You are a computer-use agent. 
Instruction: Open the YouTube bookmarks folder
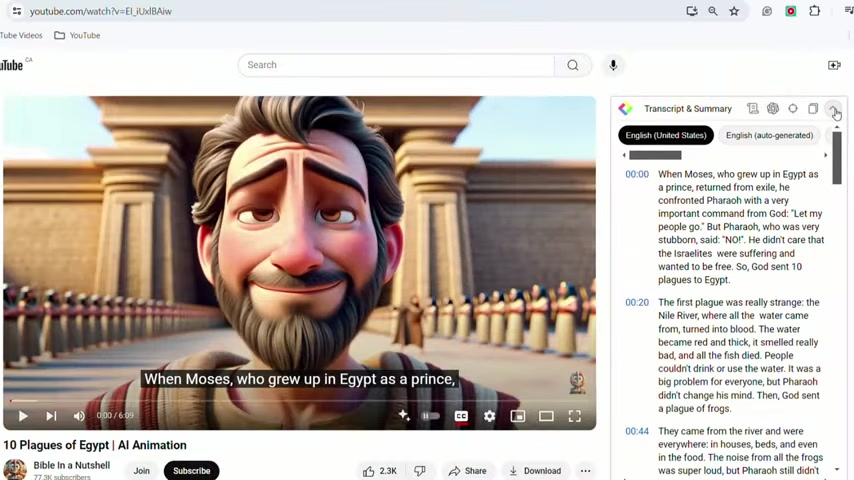click(x=77, y=35)
